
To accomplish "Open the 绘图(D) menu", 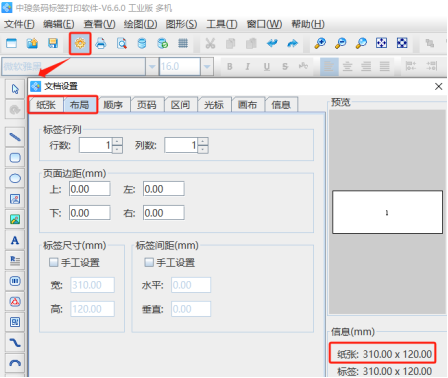I will [x=140, y=24].
